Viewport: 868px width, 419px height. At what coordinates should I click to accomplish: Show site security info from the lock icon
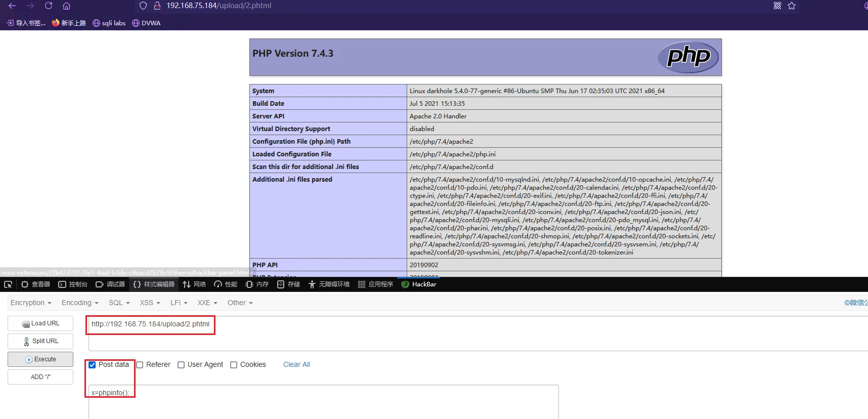click(157, 6)
